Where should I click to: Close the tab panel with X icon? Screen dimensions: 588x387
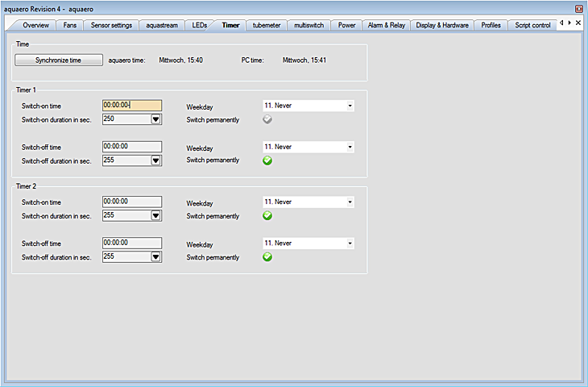[578, 23]
